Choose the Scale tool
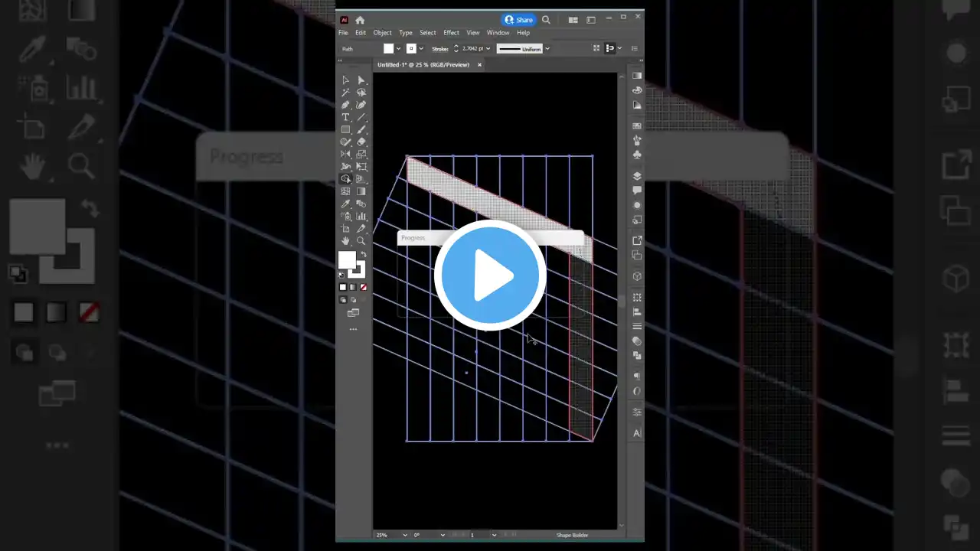Viewport: 980px width, 551px height. pyautogui.click(x=361, y=154)
